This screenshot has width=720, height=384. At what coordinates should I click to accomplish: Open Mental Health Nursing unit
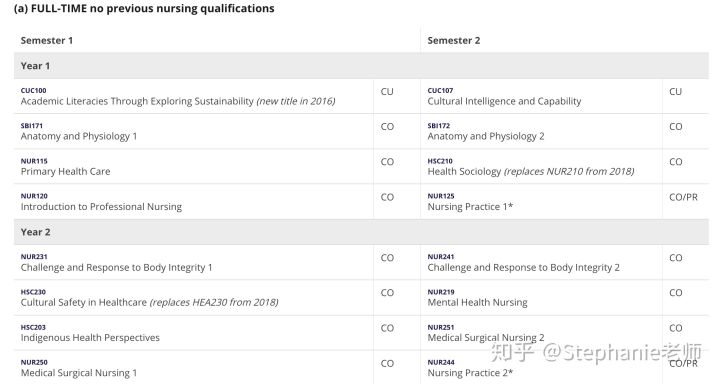(x=477, y=303)
